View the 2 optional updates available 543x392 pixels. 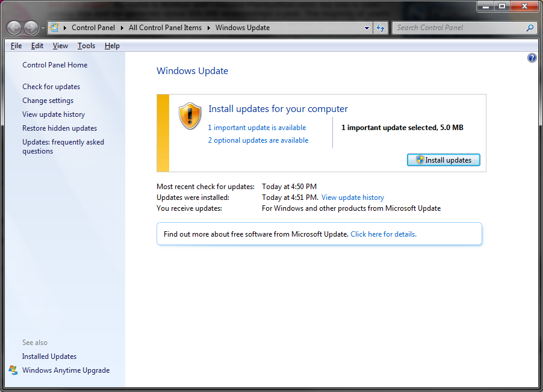(x=258, y=140)
